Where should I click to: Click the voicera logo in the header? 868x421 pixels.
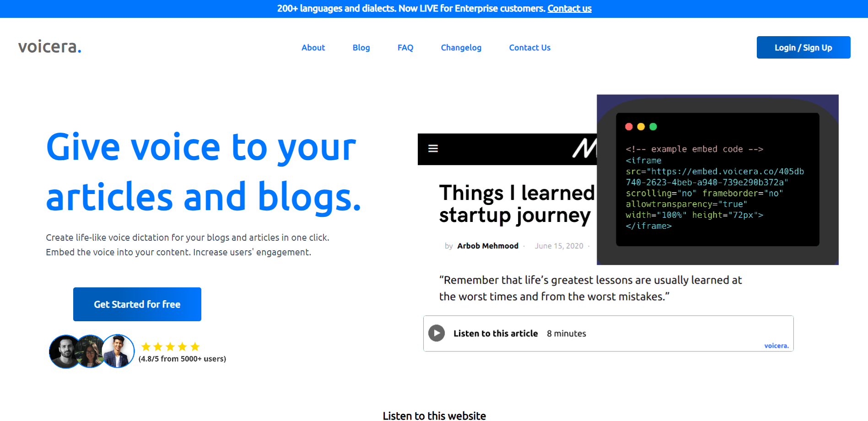click(50, 47)
